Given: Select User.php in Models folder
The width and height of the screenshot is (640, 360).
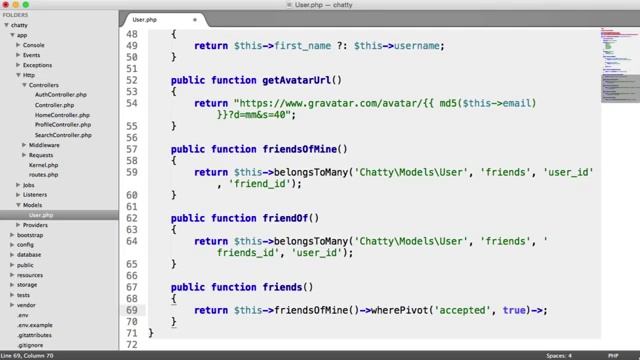Looking at the screenshot, I should tap(41, 215).
